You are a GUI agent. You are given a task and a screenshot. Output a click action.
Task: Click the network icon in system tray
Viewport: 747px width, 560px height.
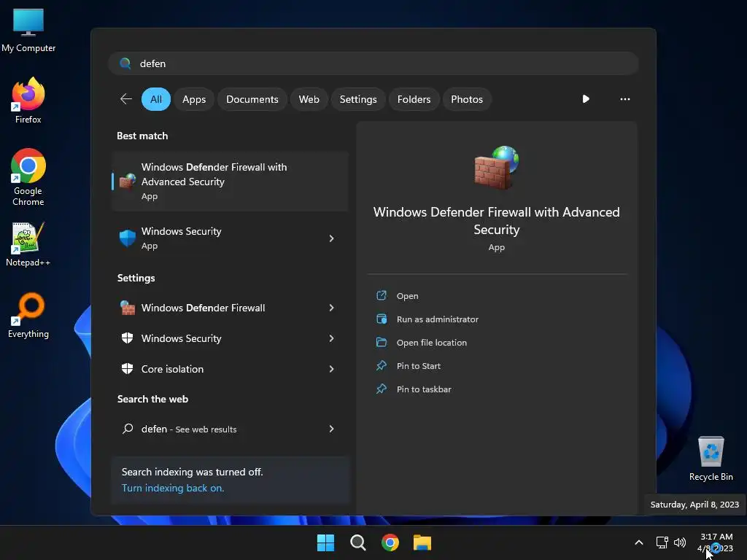click(662, 542)
